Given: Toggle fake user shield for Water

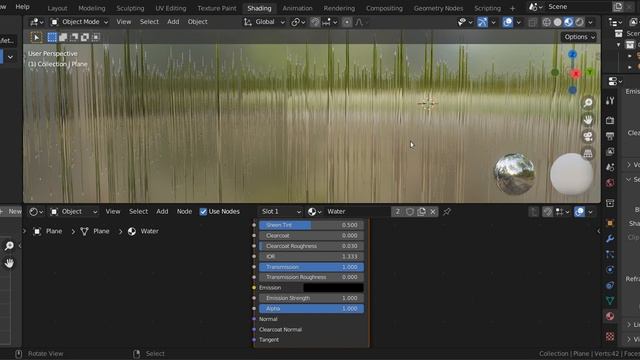Looking at the screenshot, I should point(410,211).
